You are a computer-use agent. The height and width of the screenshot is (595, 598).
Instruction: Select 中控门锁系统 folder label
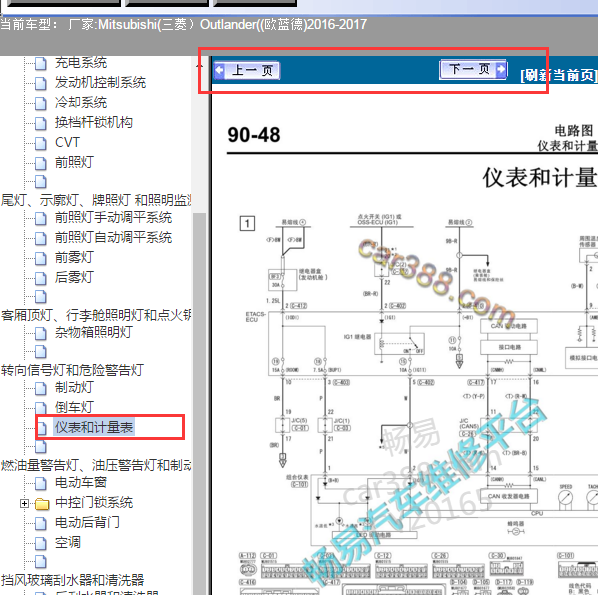click(x=94, y=502)
